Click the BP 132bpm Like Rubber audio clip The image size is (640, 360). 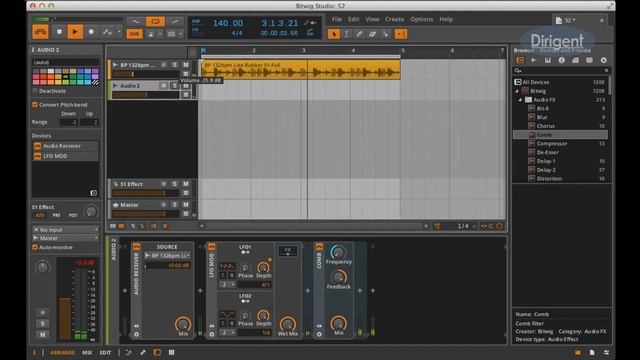300,70
